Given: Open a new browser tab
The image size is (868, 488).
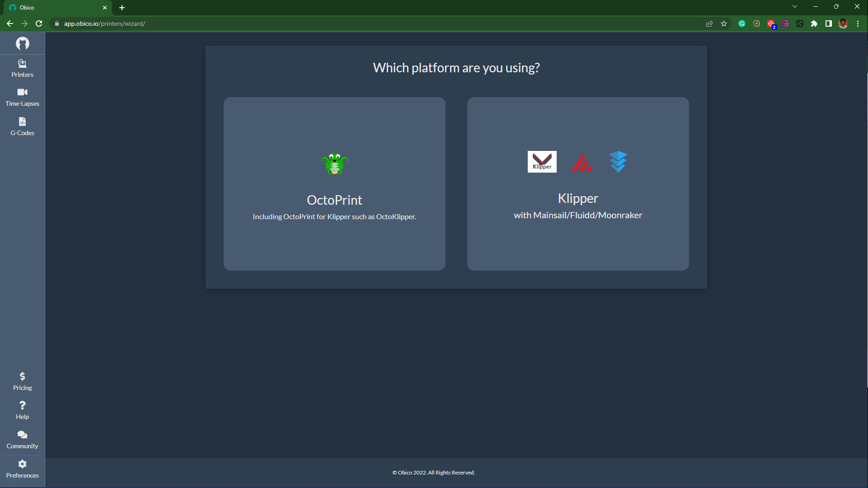Looking at the screenshot, I should [122, 8].
